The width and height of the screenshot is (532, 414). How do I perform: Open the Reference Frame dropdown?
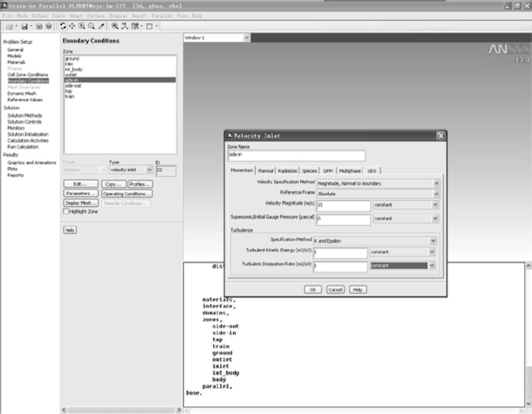click(436, 194)
